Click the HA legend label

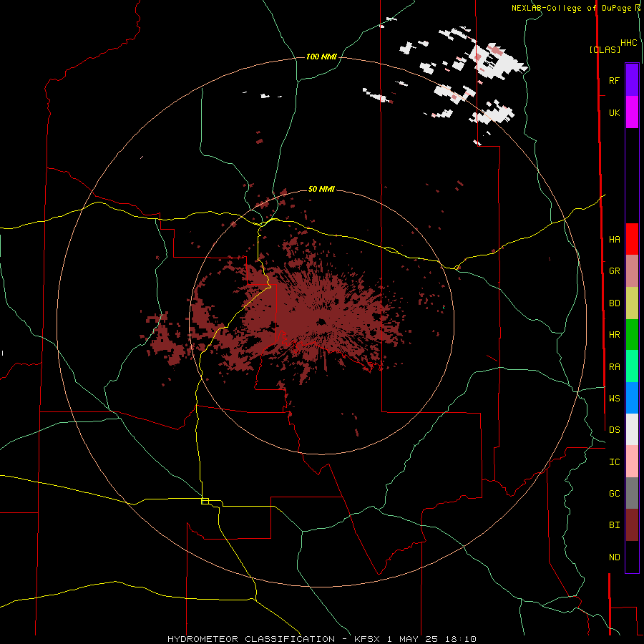(614, 239)
